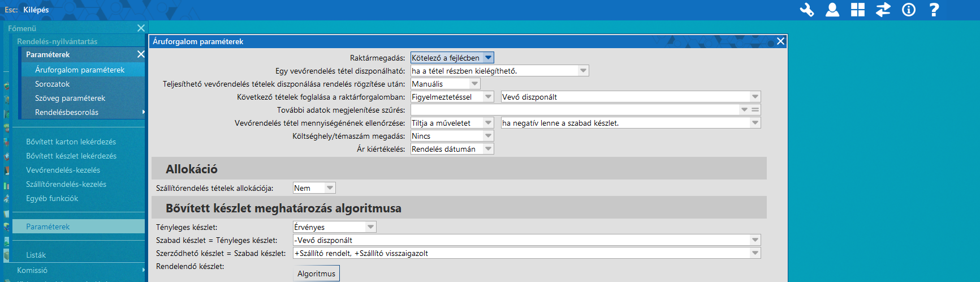
Task: Click the switch arrows icon
Action: tap(883, 10)
